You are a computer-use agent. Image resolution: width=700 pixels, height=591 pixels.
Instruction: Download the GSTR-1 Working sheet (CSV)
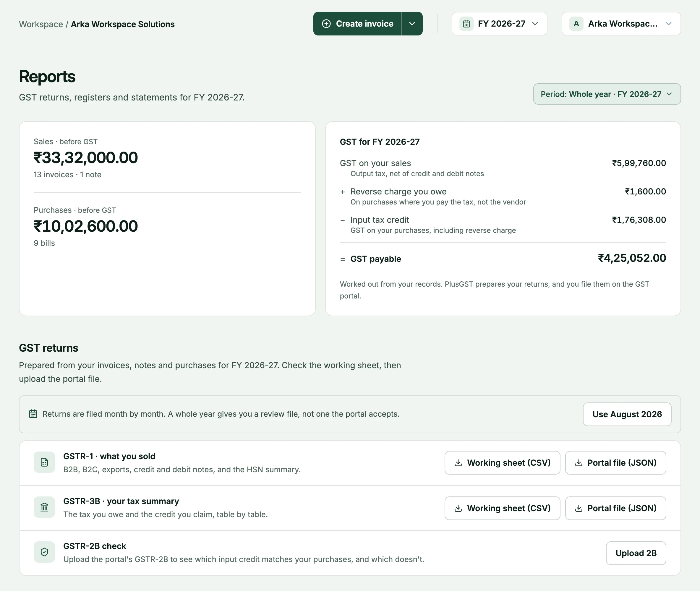click(x=502, y=463)
